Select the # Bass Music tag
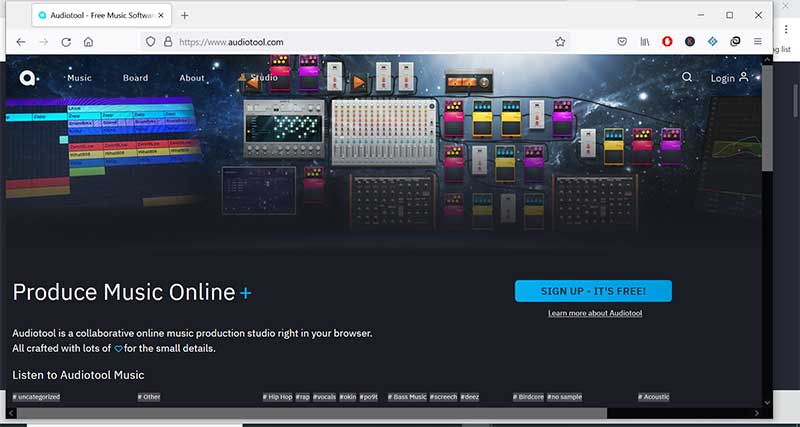 coord(407,397)
